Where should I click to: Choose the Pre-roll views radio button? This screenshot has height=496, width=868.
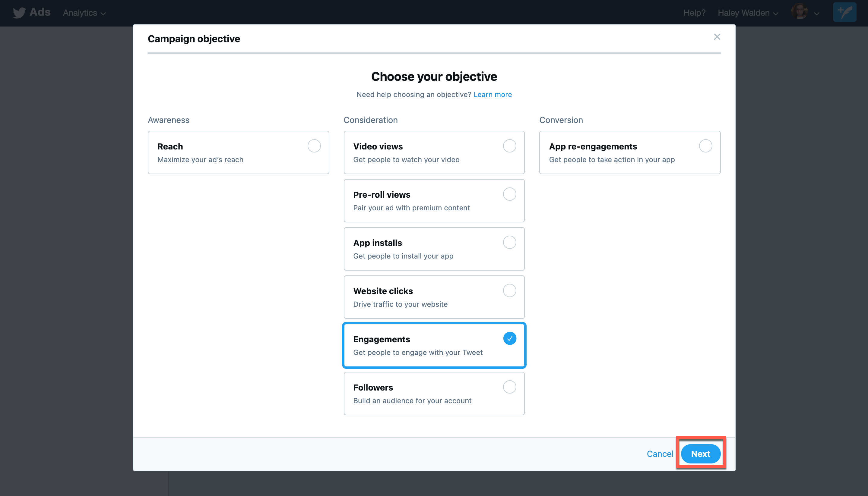pos(509,194)
